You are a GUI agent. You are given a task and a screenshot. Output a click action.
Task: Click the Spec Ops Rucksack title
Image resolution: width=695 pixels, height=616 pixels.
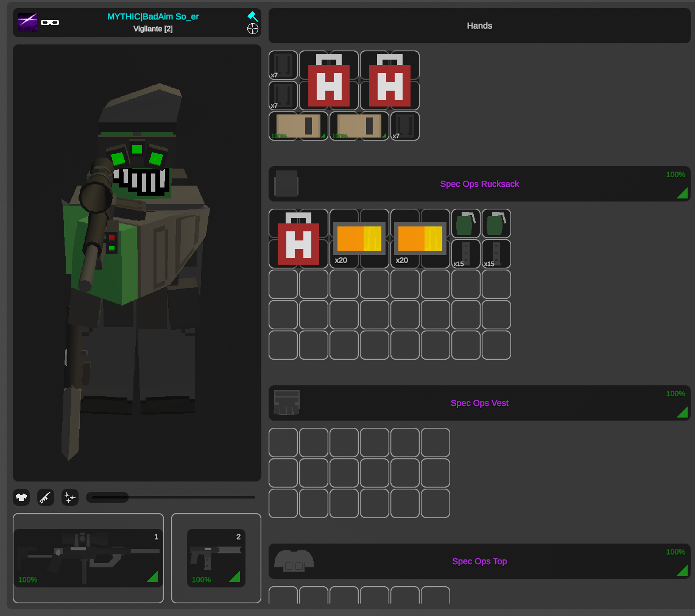[479, 184]
